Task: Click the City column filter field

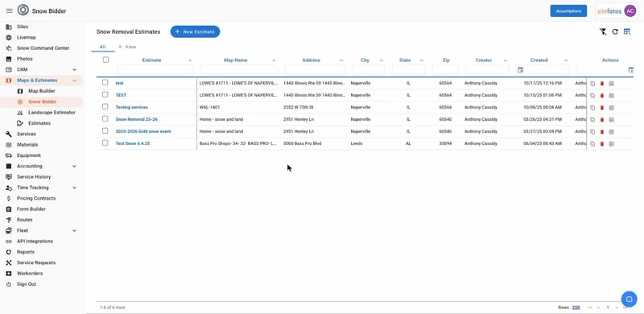Action: [x=369, y=70]
